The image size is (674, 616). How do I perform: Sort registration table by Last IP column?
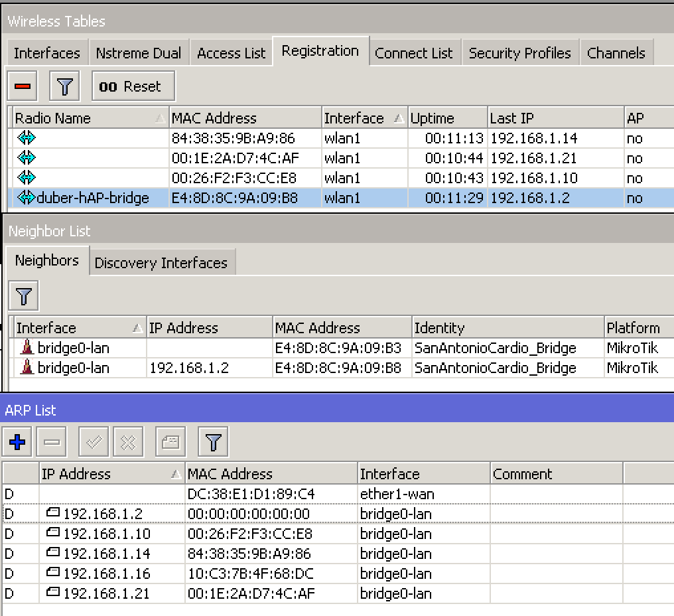(555, 118)
